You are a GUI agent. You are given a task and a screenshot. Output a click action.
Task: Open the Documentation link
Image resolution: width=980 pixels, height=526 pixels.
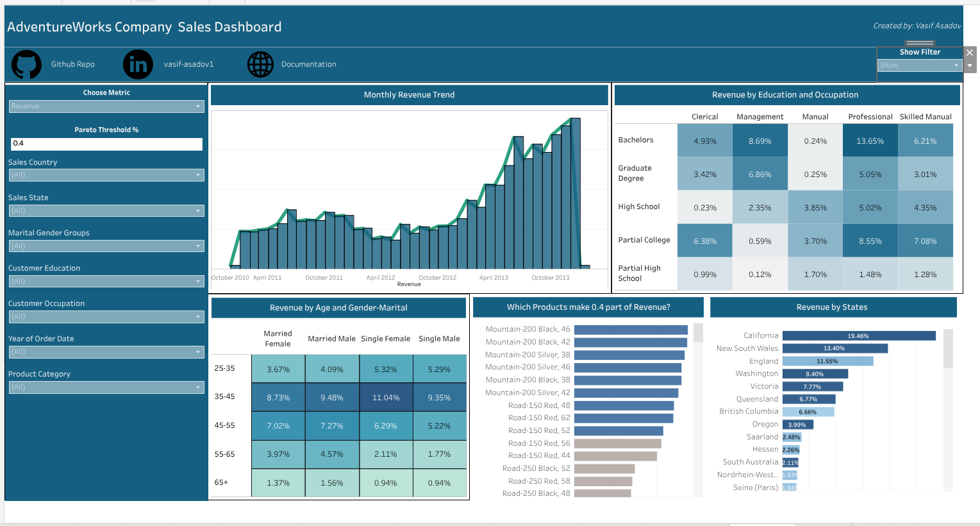coord(309,64)
